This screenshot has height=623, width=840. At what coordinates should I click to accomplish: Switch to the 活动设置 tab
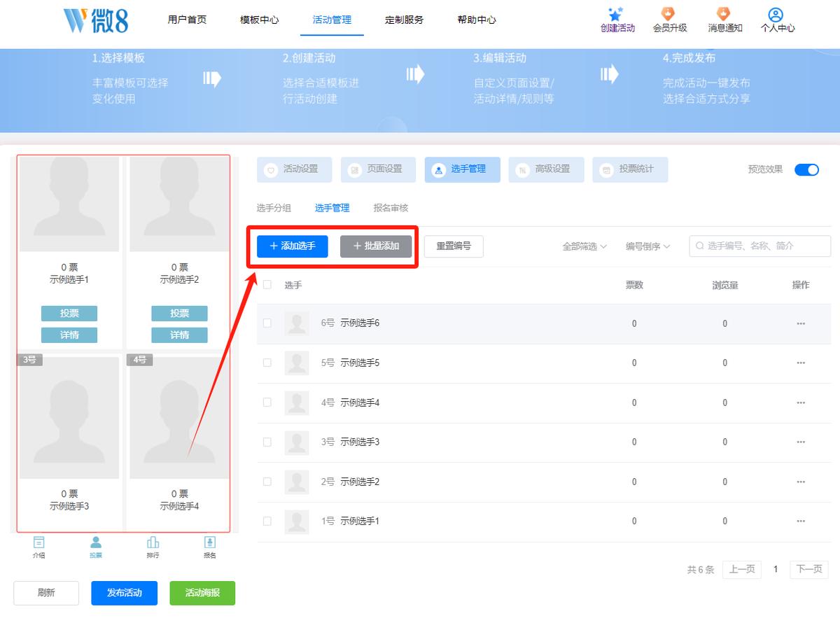pyautogui.click(x=295, y=169)
